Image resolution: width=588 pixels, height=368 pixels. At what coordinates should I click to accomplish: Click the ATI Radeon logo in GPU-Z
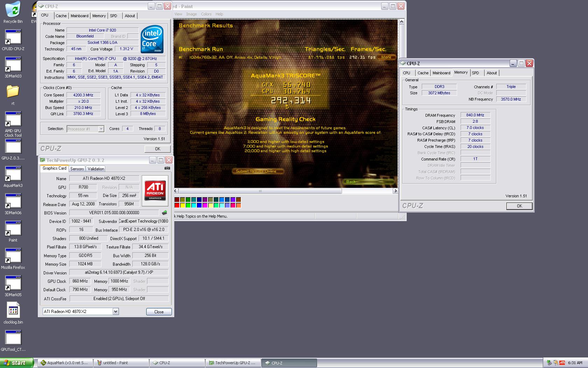click(x=155, y=191)
